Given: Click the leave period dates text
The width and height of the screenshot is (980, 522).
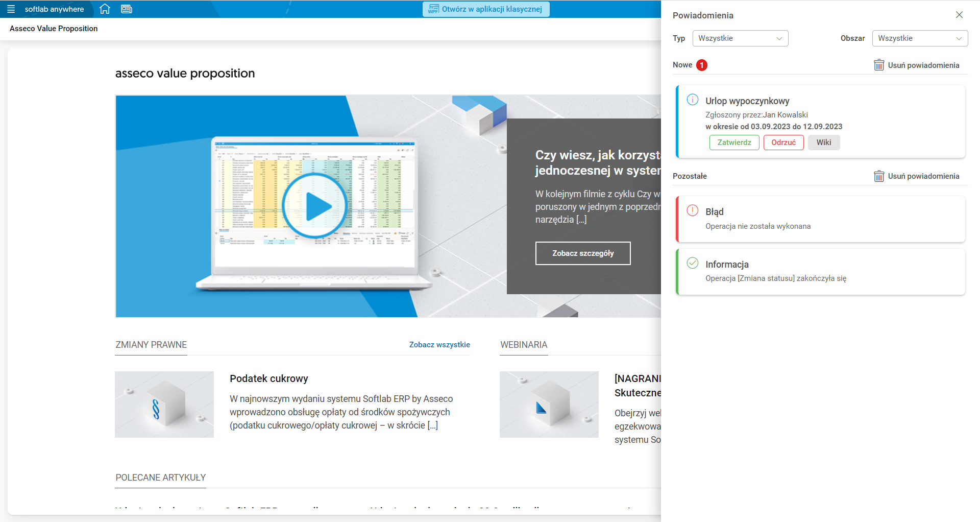Looking at the screenshot, I should point(774,127).
